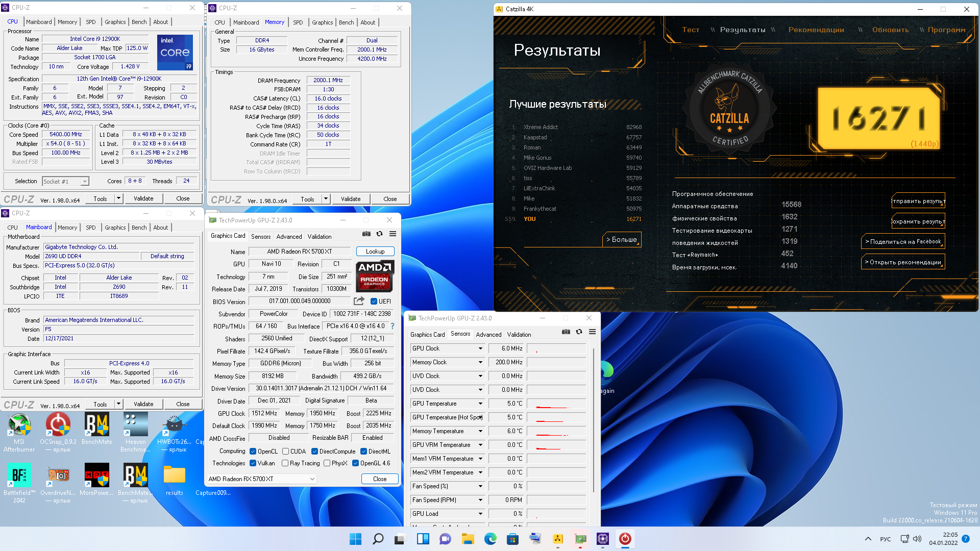The image size is (980, 551).
Task: Open Bench tab in CPU-Z Mainboard window
Action: pyautogui.click(x=139, y=228)
